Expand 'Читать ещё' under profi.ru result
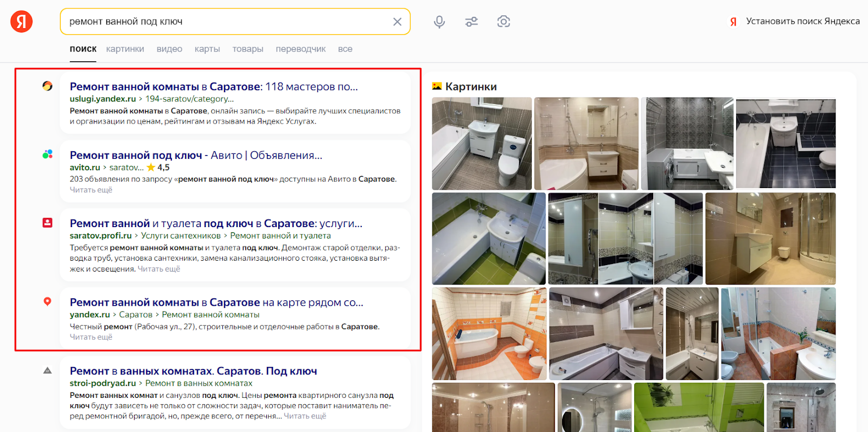868x432 pixels. click(x=159, y=269)
